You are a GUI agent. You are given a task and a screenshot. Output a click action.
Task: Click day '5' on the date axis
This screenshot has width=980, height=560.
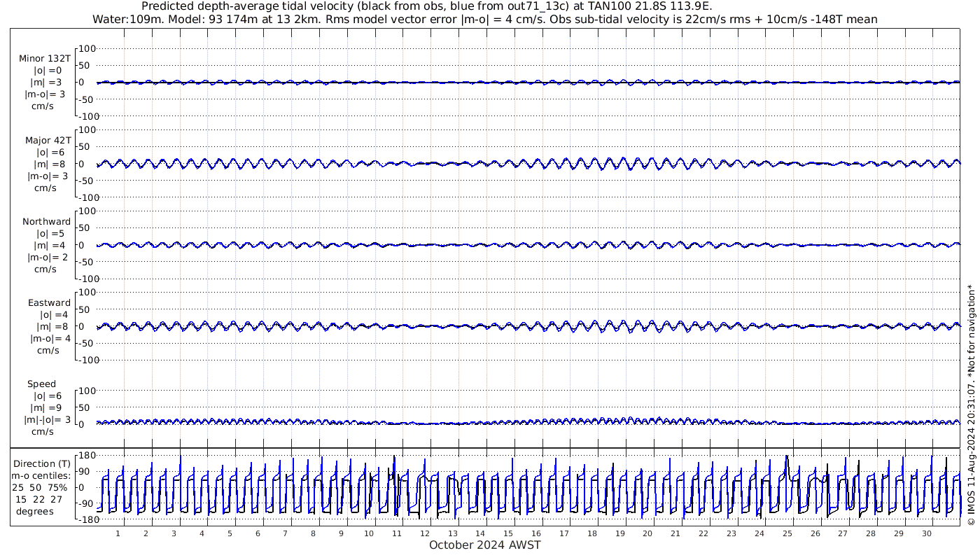[x=230, y=533]
